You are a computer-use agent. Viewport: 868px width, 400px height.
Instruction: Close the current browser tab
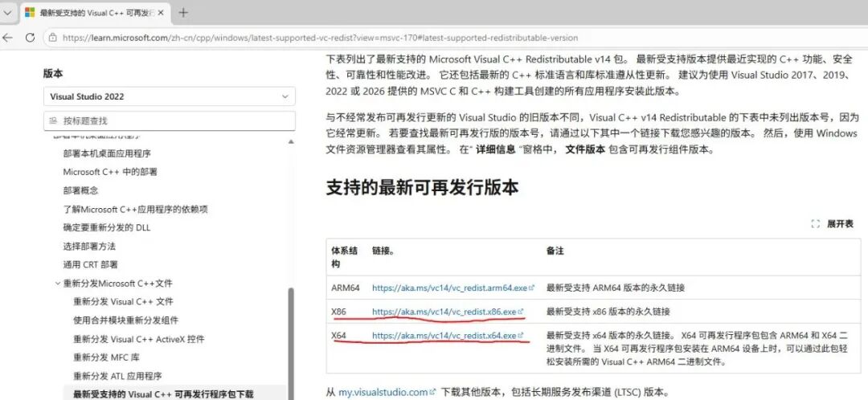click(162, 12)
